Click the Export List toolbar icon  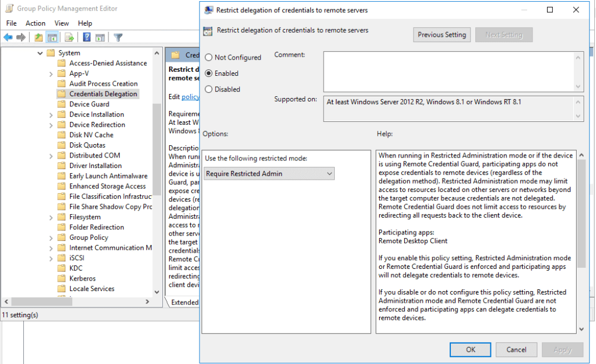click(x=69, y=37)
